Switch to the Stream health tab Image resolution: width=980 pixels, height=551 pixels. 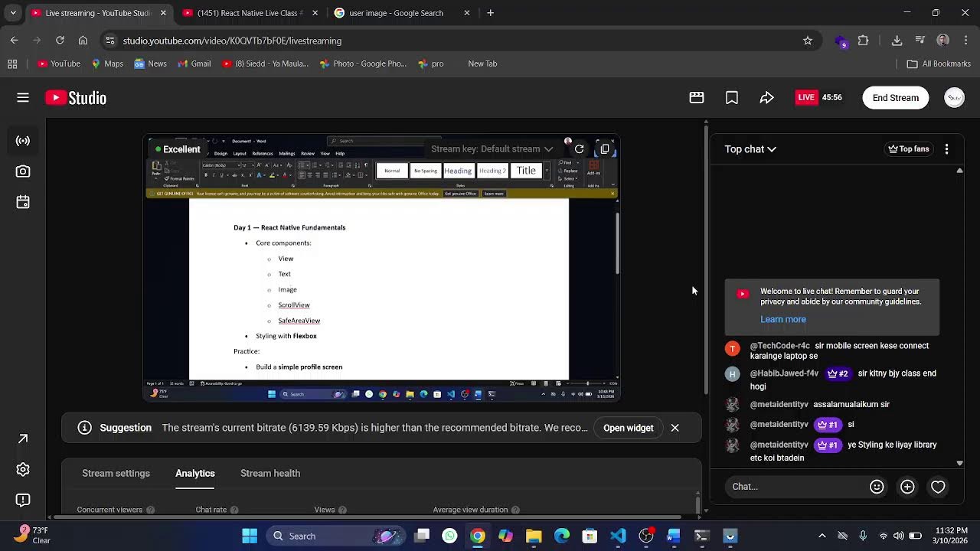(x=270, y=473)
